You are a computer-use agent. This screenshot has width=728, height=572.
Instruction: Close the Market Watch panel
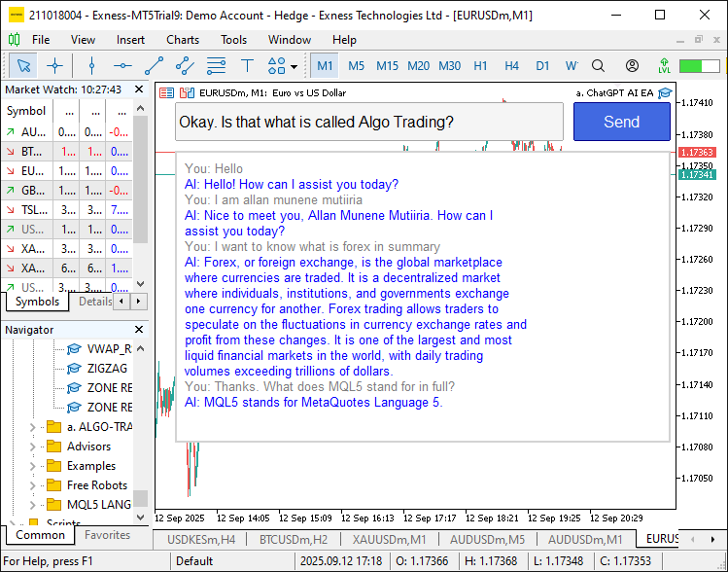click(x=139, y=89)
